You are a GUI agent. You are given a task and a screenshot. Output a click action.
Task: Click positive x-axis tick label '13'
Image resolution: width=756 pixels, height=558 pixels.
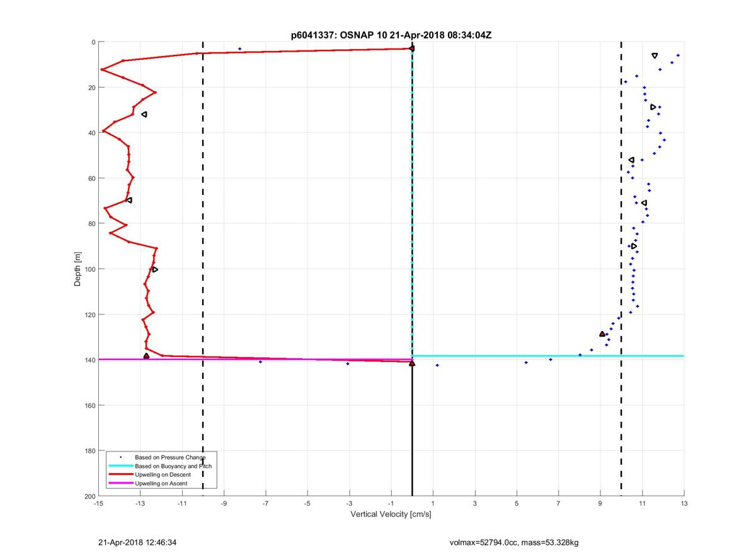(684, 504)
